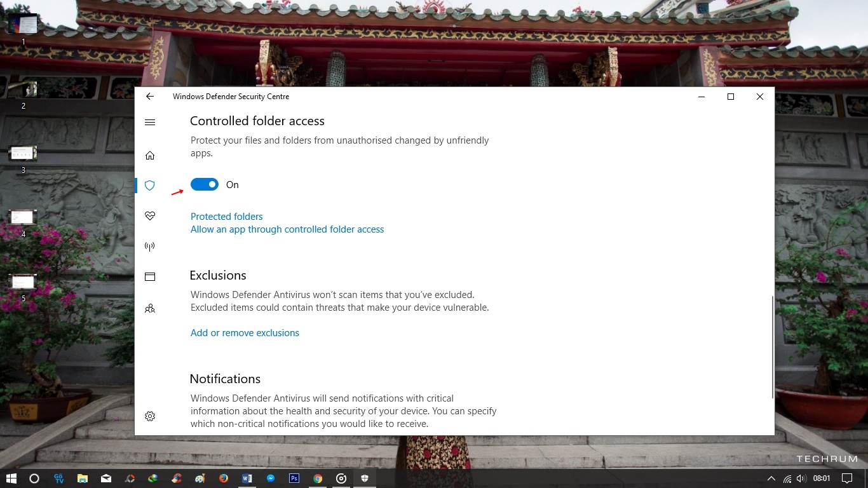
Task: Open the volume speaker tray icon
Action: 801,478
